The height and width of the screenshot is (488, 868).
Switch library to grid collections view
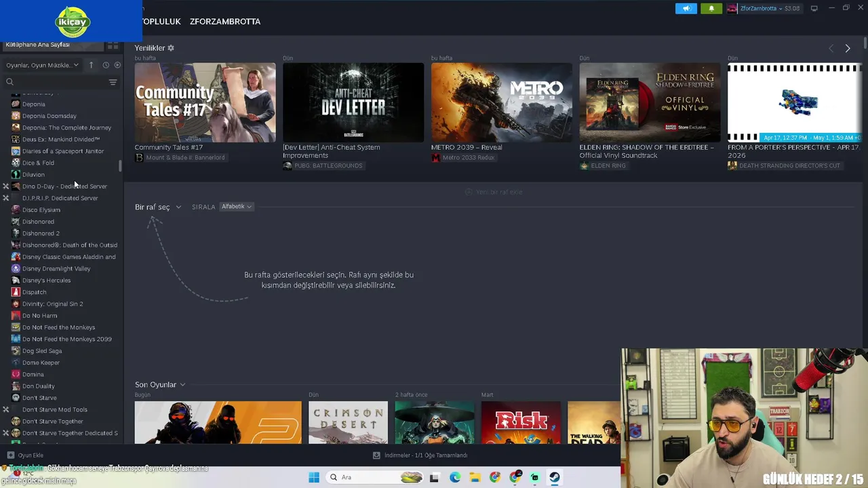pyautogui.click(x=113, y=45)
